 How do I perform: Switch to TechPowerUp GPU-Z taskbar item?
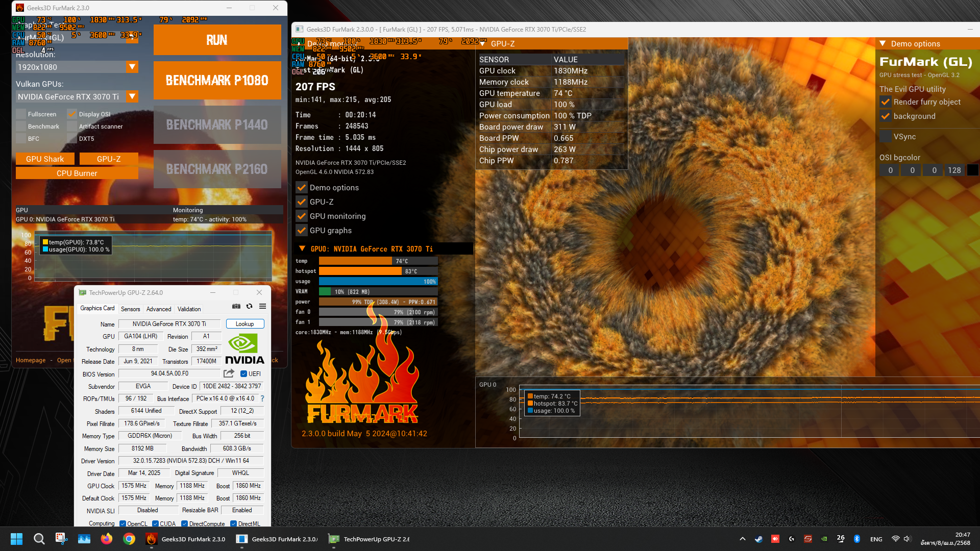pyautogui.click(x=368, y=539)
